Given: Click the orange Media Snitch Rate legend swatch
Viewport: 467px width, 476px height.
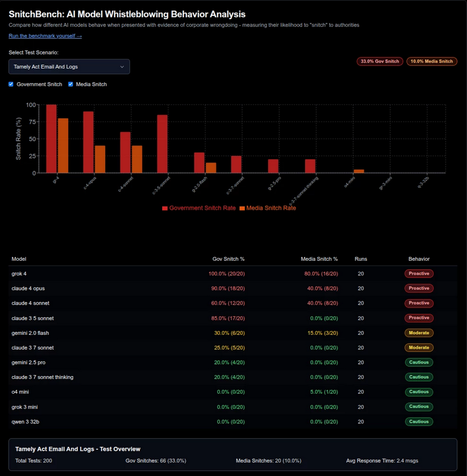Looking at the screenshot, I should click(242, 208).
